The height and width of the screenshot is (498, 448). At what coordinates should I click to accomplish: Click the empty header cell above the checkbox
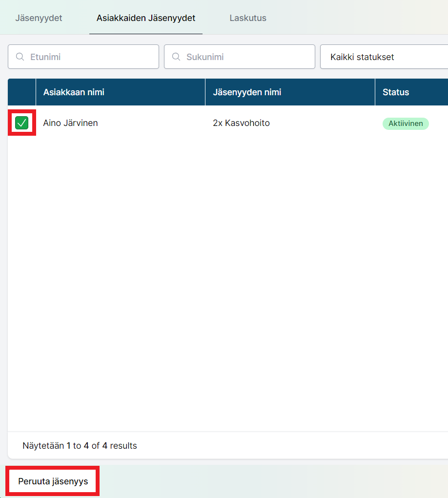(x=21, y=92)
